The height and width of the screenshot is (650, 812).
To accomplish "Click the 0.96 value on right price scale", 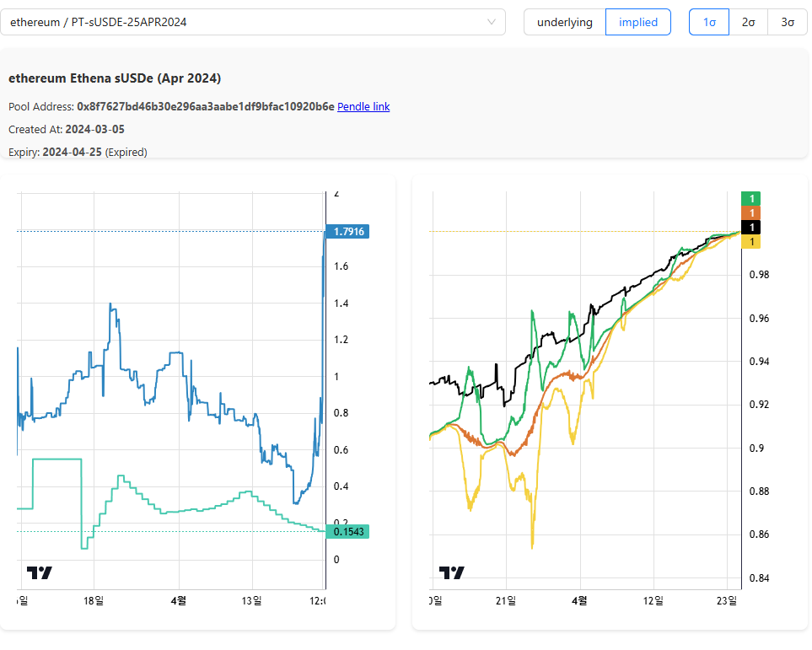I will (759, 318).
